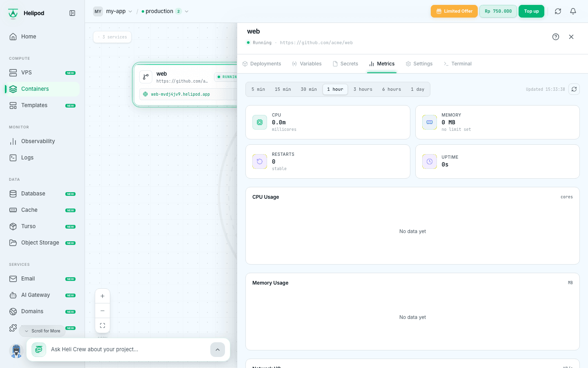588x368 pixels.
Task: Click the Heli Crew chat icon
Action: tap(39, 350)
